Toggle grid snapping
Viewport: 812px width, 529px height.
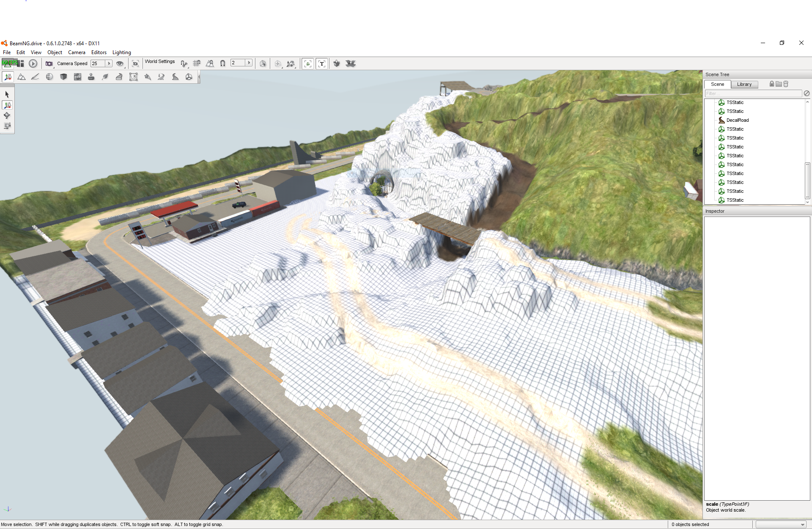click(197, 63)
